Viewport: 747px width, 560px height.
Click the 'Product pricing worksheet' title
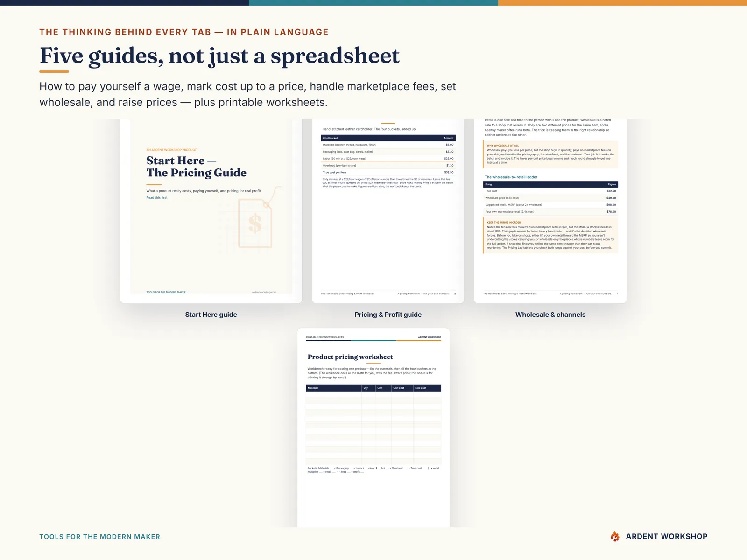[350, 357]
